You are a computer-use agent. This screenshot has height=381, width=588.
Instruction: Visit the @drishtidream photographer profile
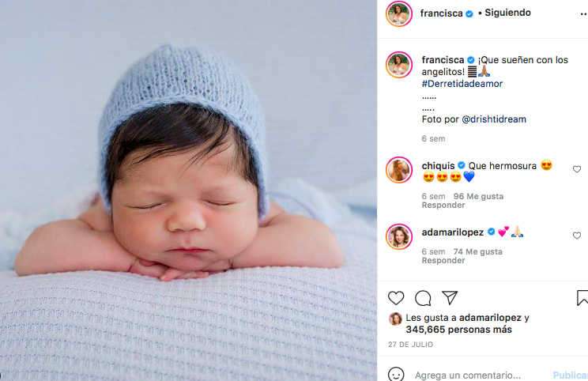tap(494, 119)
